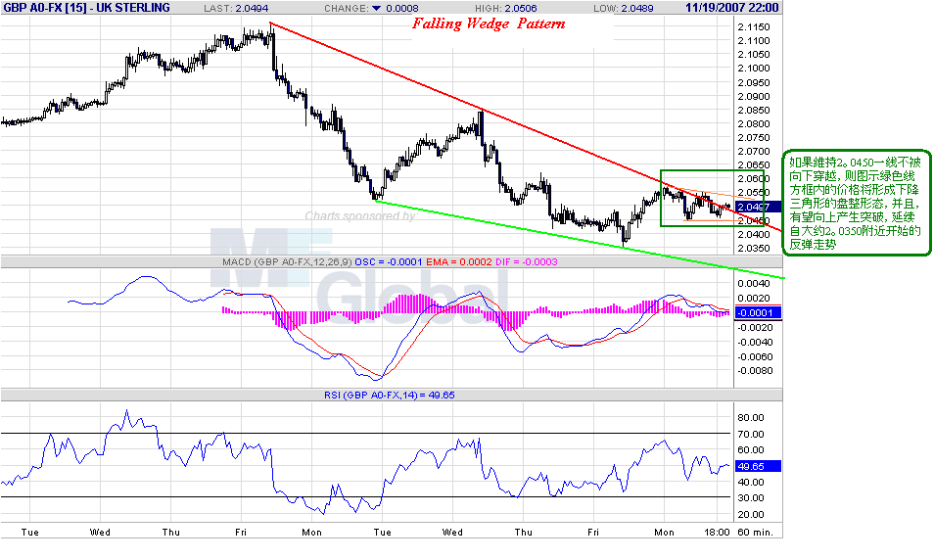
Task: Click the RSI (GBP A0-FX,14) = 49.65 header
Action: coord(390,395)
